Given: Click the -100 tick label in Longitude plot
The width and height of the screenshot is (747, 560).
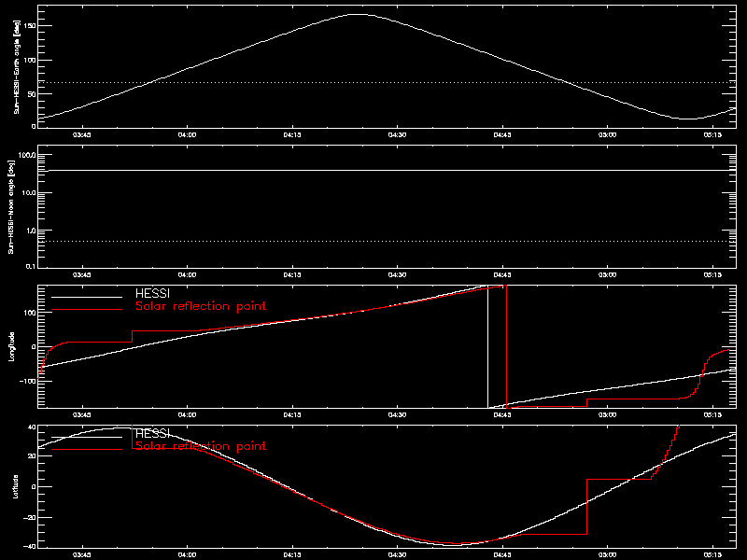Looking at the screenshot, I should pos(27,381).
